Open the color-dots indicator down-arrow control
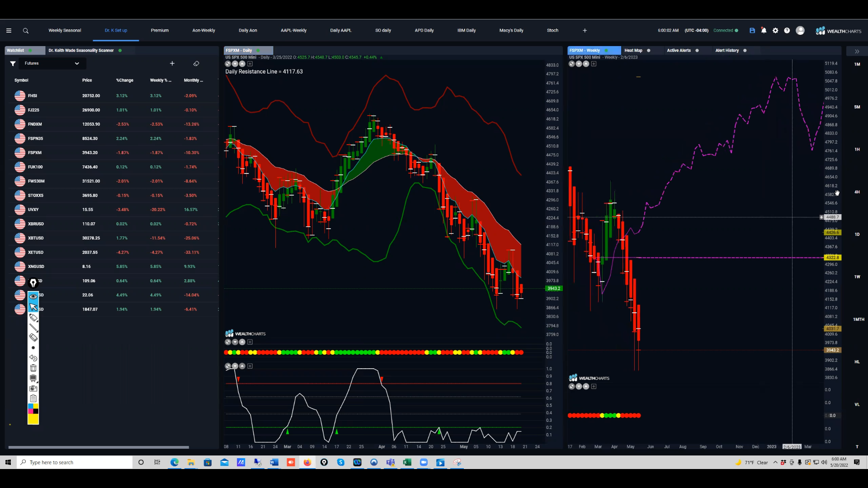 point(235,342)
